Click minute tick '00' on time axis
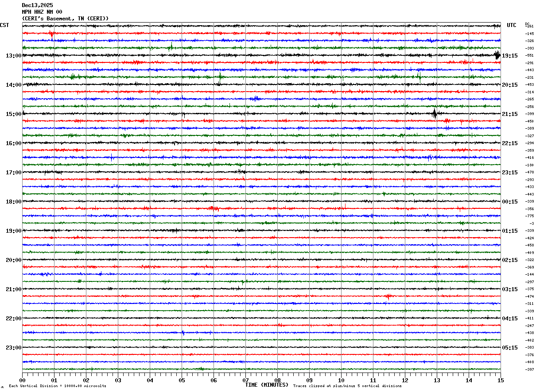This screenshot has width=536, height=392. 22,380
